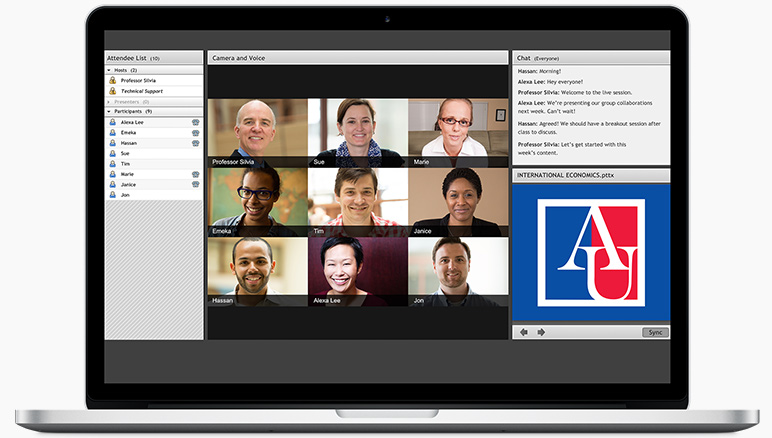The image size is (772, 438).
Task: Click the phone icon beside Janice
Action: [195, 184]
